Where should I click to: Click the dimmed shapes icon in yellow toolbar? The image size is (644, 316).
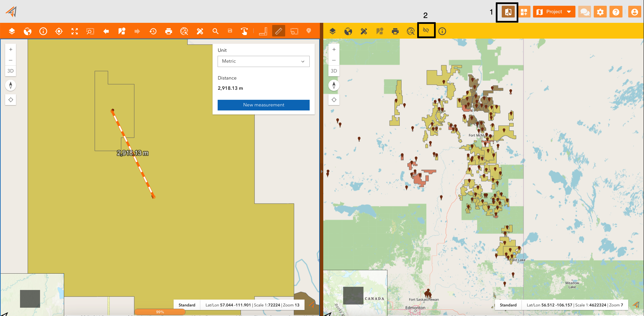tap(379, 31)
